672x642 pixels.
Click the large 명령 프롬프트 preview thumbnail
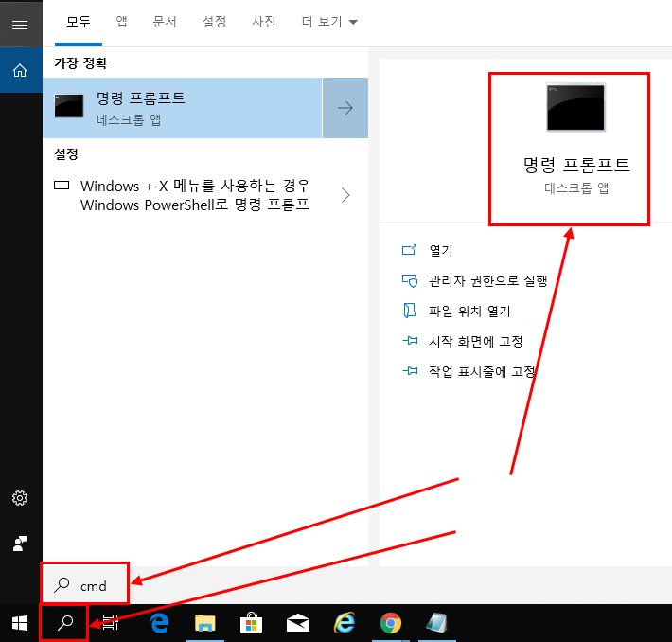[x=575, y=107]
